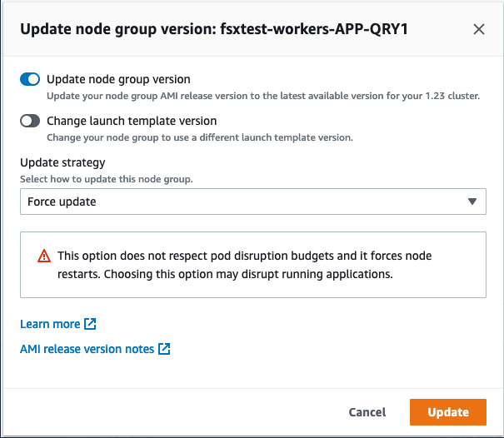The width and height of the screenshot is (504, 438).
Task: Click the 'Update strategy' heading label
Action: pos(63,162)
